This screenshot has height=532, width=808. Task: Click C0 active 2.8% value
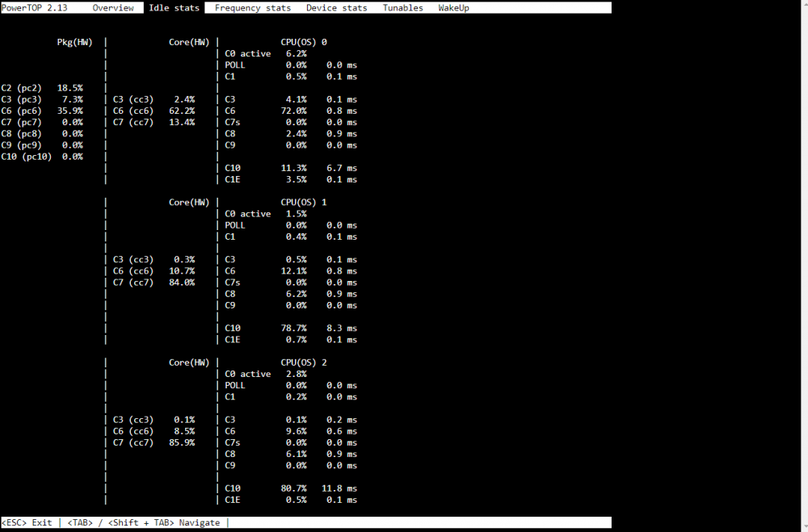pos(297,374)
